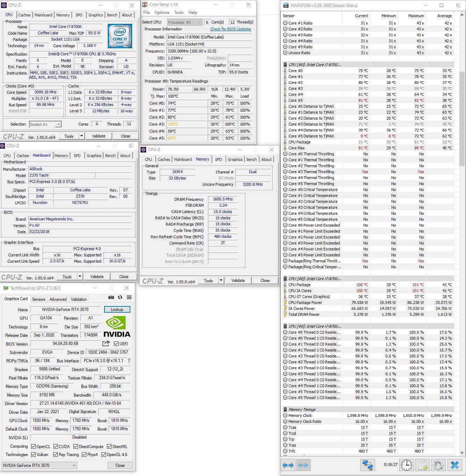Toggle the Vulkan checkbox

point(33,455)
